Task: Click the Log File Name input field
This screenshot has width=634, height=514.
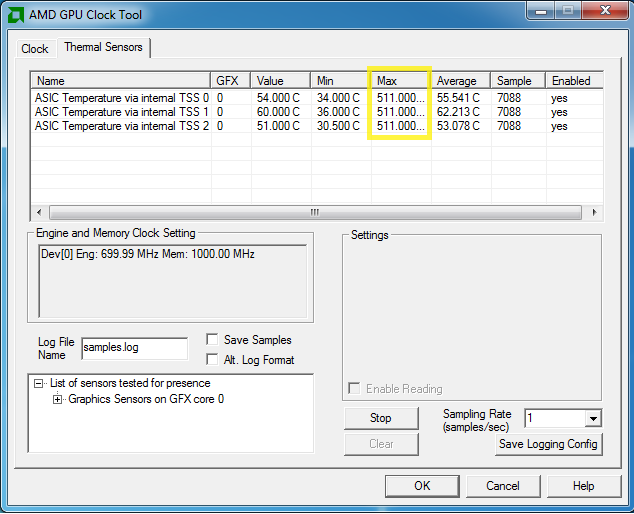Action: 135,348
